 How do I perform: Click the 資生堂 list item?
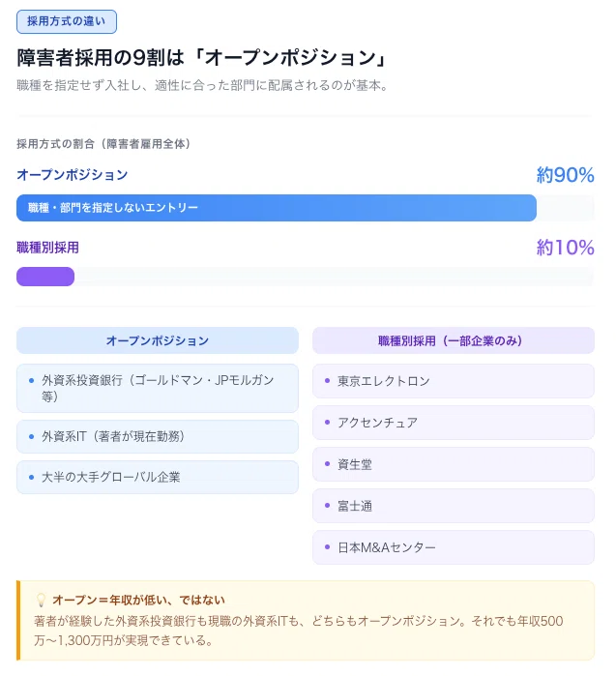click(454, 464)
